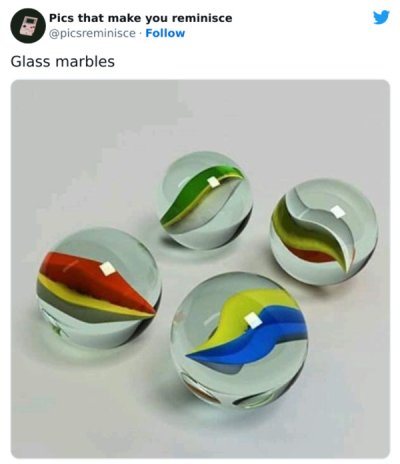Click the white highlight on the rightmost marble
Image resolution: width=400 pixels, height=464 pixels.
click(338, 212)
